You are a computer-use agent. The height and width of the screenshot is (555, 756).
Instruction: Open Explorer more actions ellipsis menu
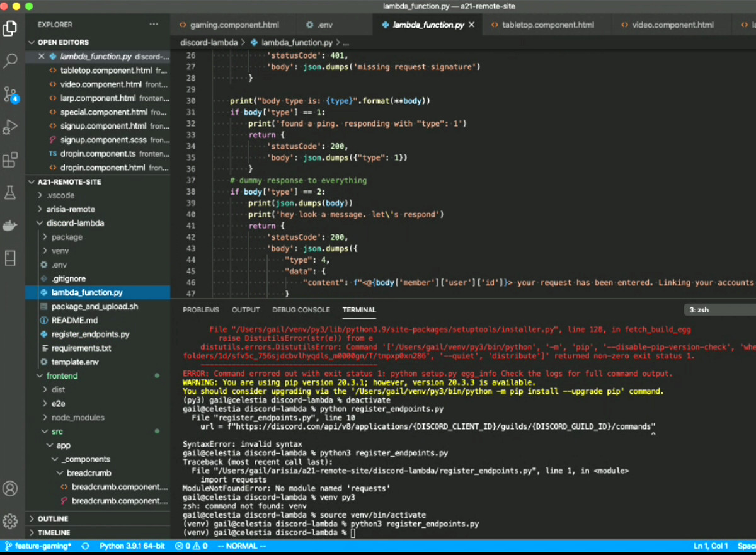click(154, 25)
